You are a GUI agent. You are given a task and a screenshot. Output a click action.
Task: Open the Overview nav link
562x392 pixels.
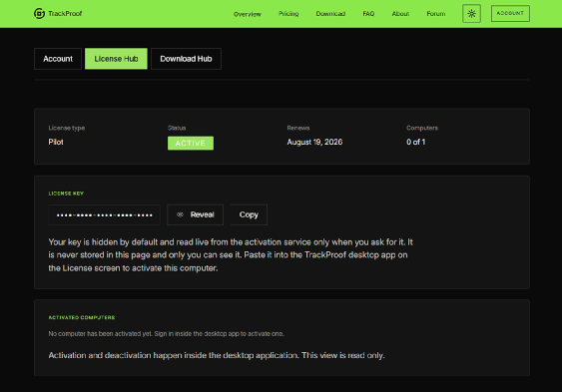pos(248,14)
